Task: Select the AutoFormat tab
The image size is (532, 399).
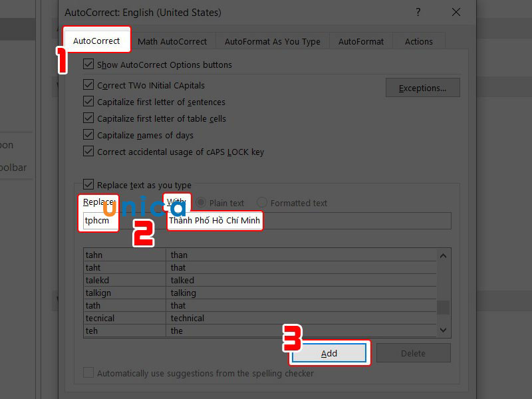Action: (x=360, y=41)
